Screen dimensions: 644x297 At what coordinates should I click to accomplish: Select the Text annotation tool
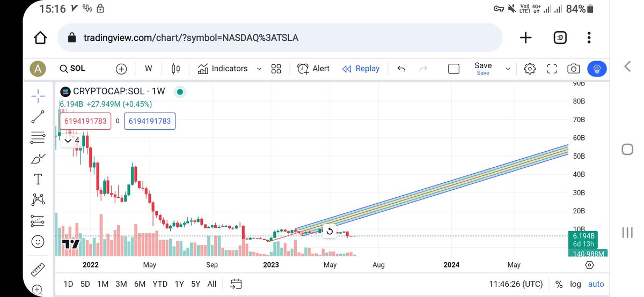click(x=38, y=179)
